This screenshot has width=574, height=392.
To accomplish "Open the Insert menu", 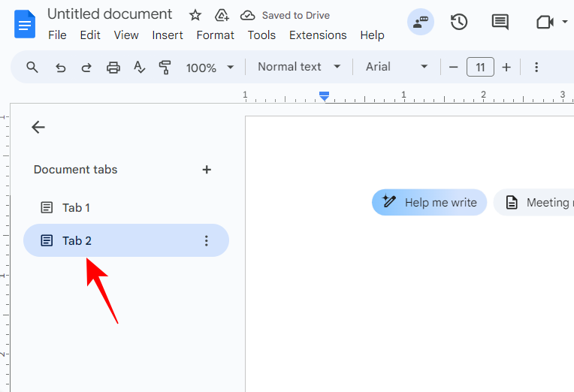I will (x=168, y=35).
